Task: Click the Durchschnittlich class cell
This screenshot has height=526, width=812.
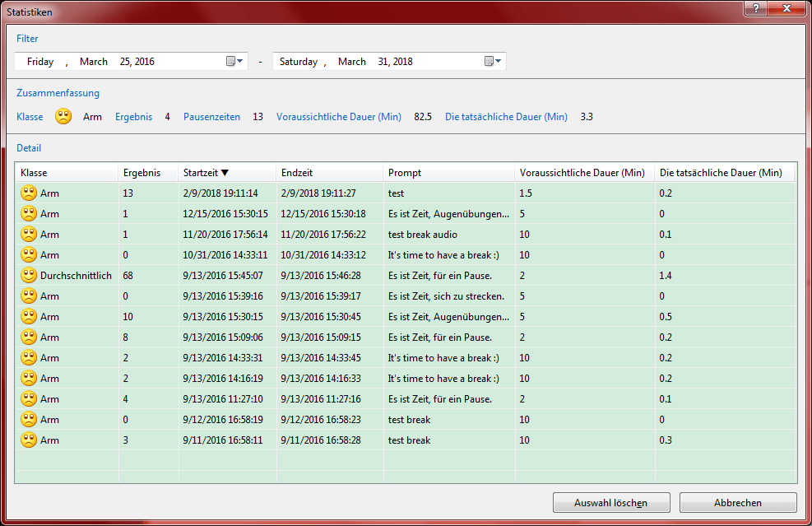Action: [x=76, y=275]
